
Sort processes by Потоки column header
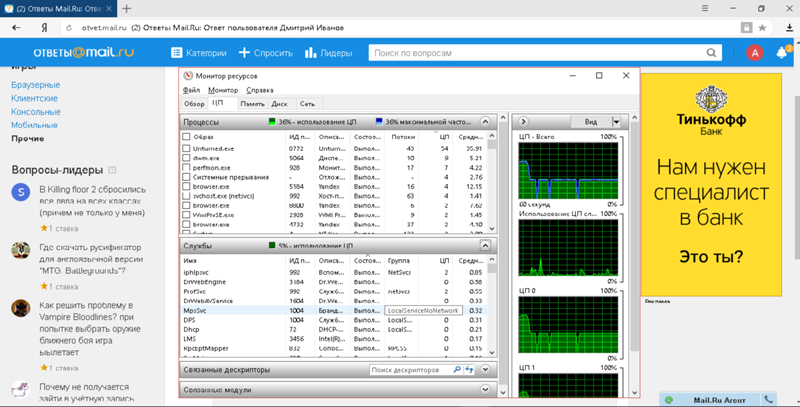(x=403, y=137)
